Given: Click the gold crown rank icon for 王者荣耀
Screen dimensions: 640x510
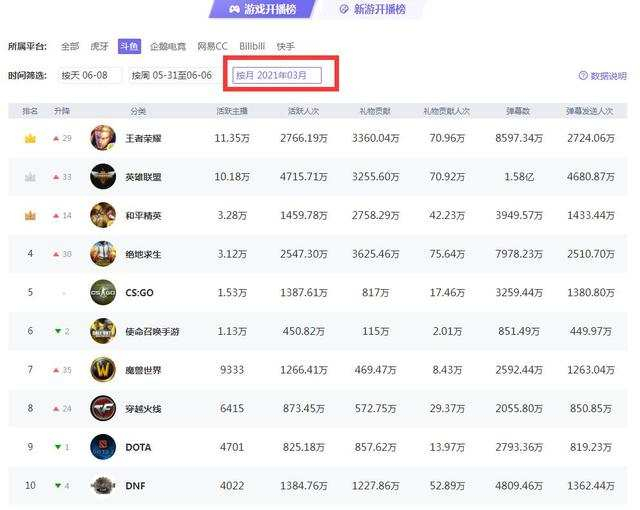Looking at the screenshot, I should click(30, 138).
